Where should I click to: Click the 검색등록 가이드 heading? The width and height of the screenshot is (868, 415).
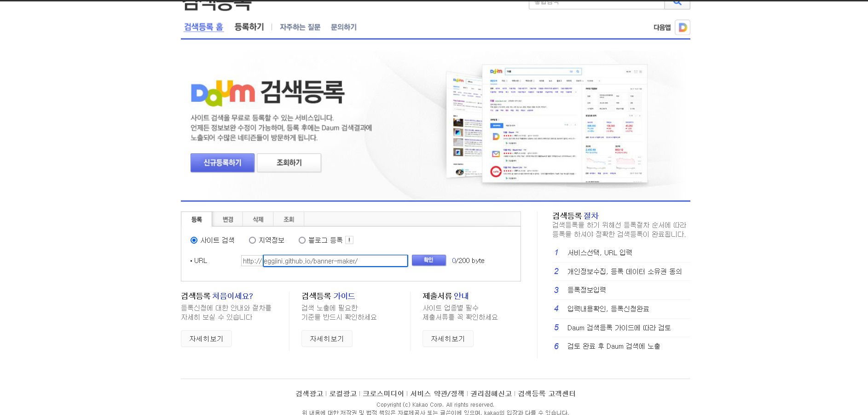coord(328,296)
